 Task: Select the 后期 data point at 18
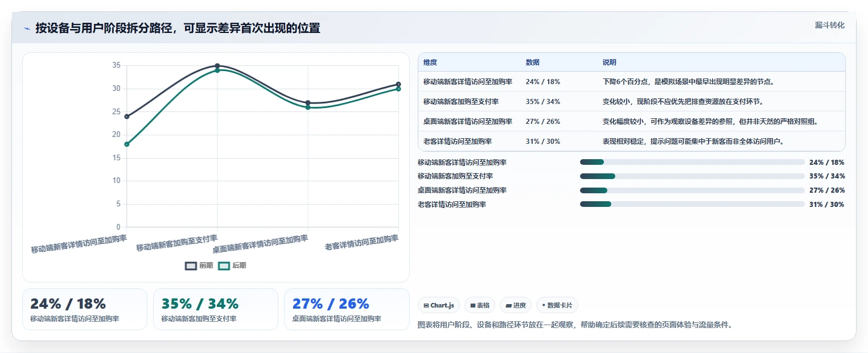click(127, 144)
